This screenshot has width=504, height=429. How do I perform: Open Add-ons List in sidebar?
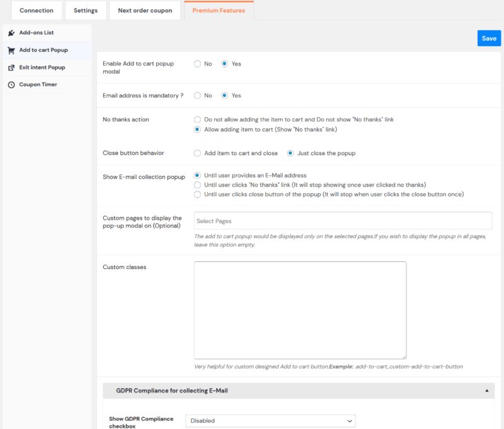(x=47, y=33)
